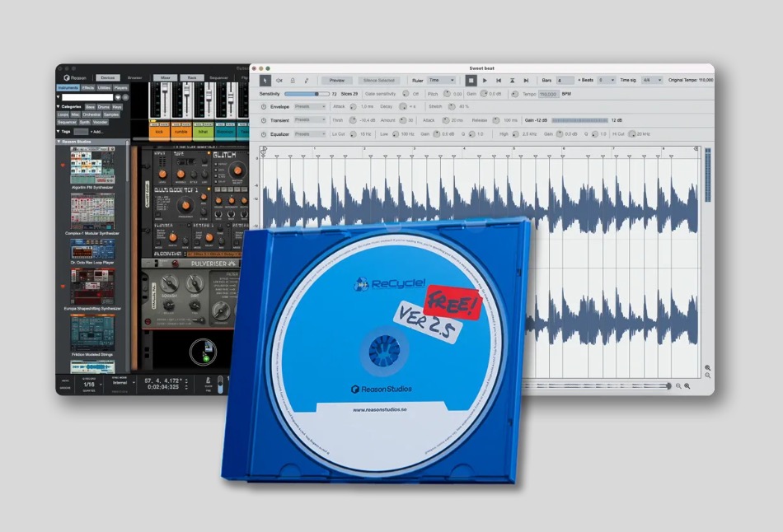Click the Envelope Stretch knob
783x532 pixels.
(452, 107)
